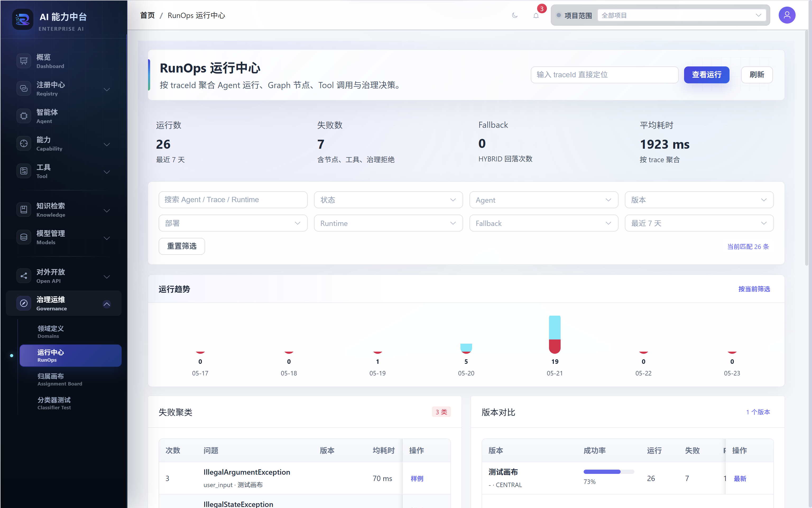
Task: Open the 智能体 Agent chip icon
Action: coord(24,116)
